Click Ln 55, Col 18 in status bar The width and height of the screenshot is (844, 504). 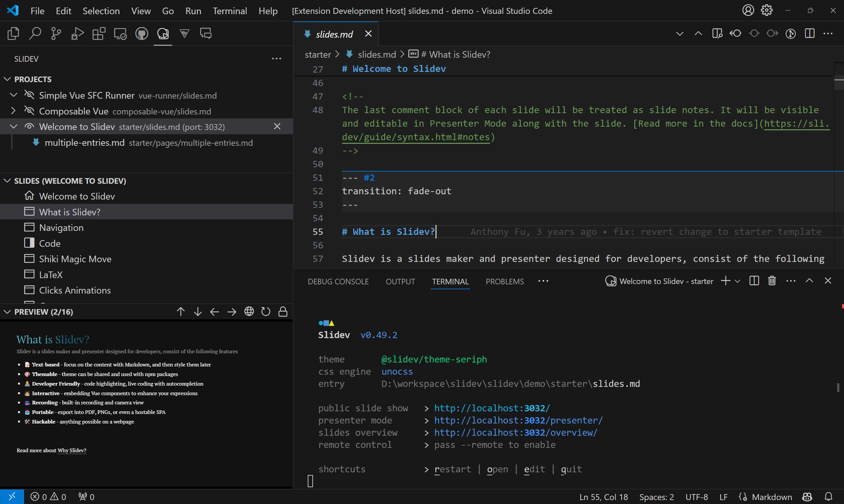click(603, 497)
